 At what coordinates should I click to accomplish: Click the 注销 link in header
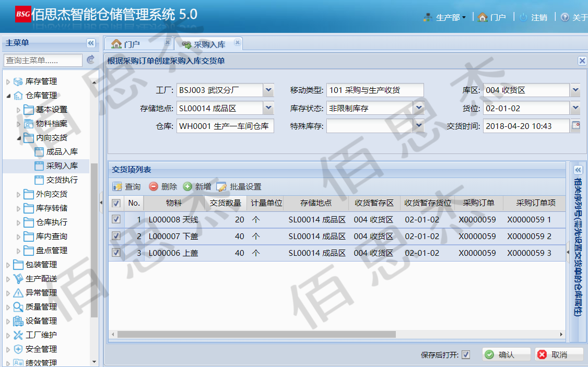click(539, 17)
